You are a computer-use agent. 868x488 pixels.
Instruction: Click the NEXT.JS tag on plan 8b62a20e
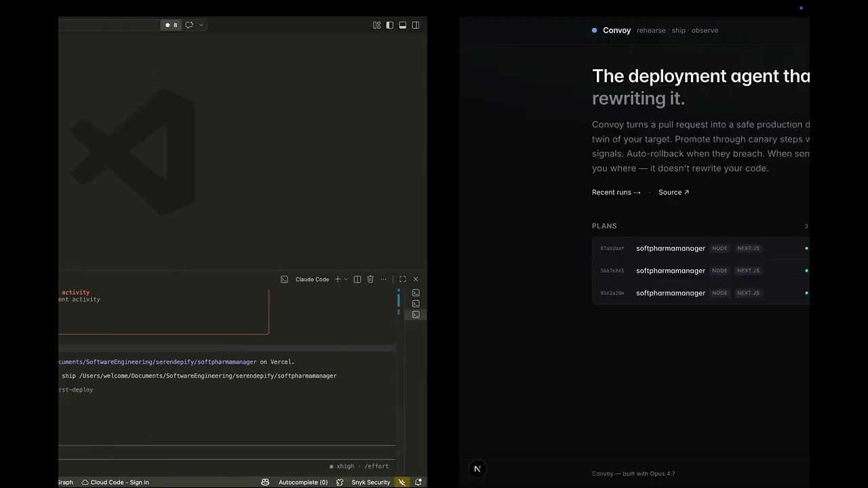pyautogui.click(x=748, y=293)
